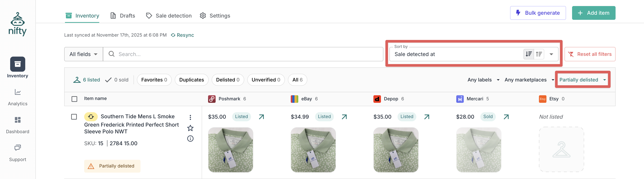Sort in descending order
This screenshot has width=644, height=179.
(x=529, y=54)
